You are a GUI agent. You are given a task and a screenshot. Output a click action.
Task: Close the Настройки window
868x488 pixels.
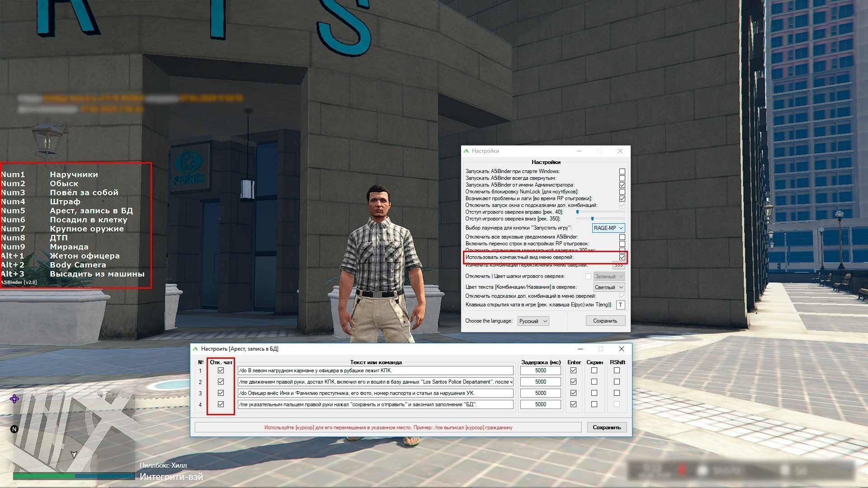[x=620, y=151]
